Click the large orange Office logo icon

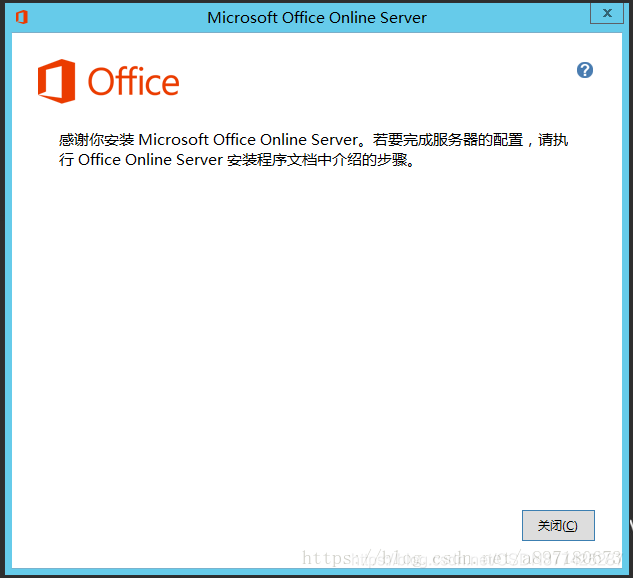[x=57, y=81]
